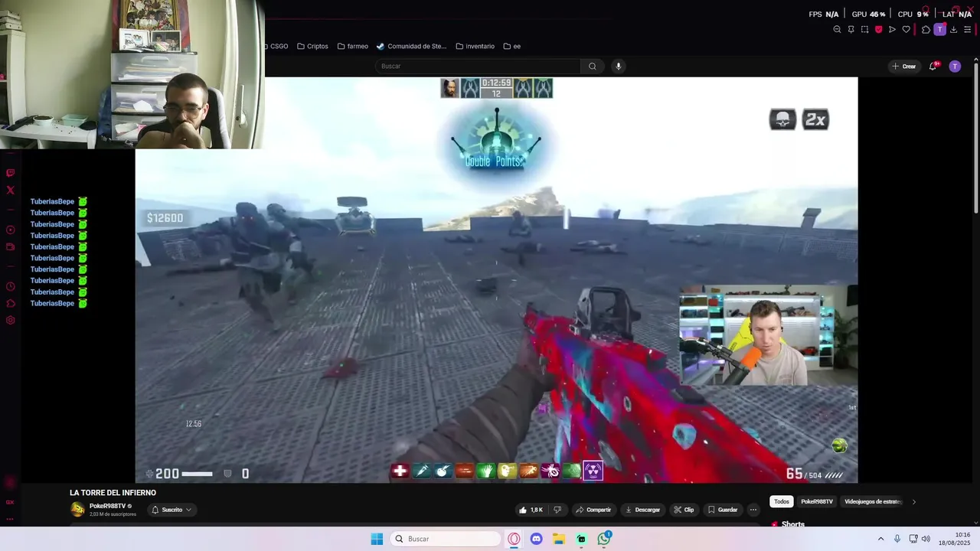Focus the YouTube Buscar search field

click(x=478, y=66)
